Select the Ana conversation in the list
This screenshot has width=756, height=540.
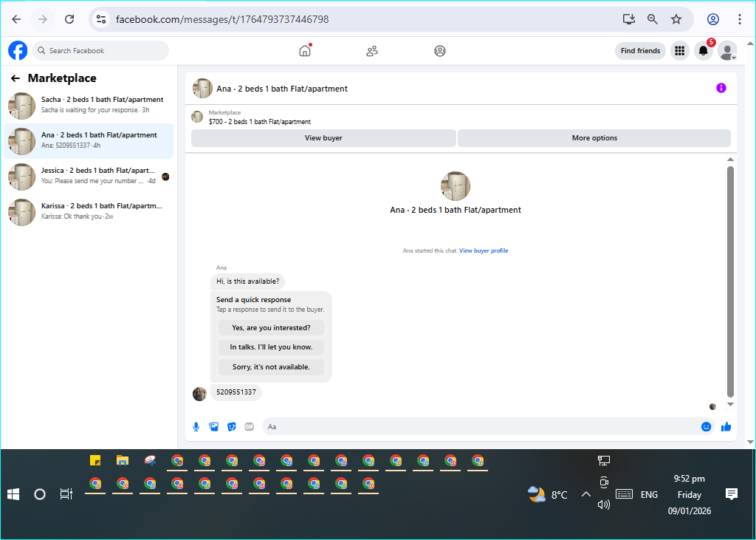pos(89,141)
